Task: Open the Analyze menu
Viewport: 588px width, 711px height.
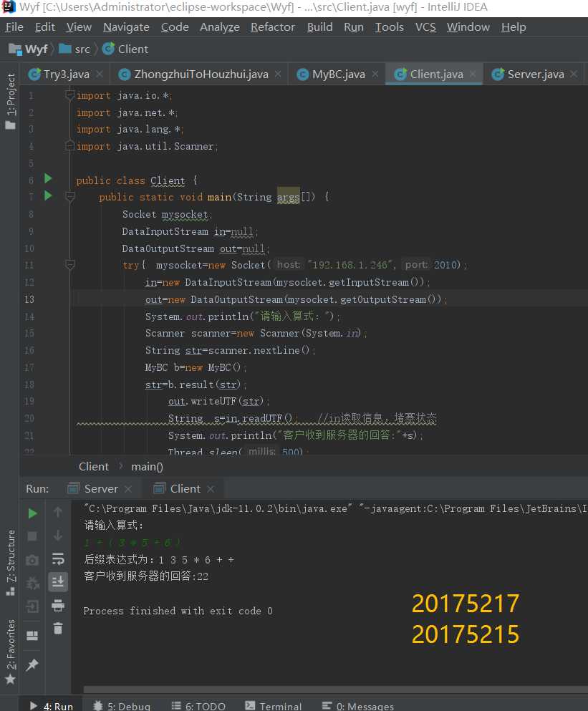Action: tap(220, 27)
